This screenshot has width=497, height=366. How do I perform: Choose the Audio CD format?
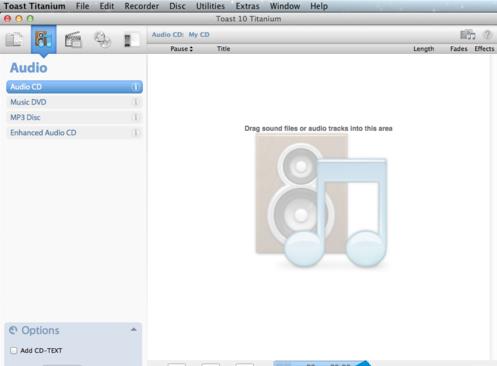(x=75, y=87)
